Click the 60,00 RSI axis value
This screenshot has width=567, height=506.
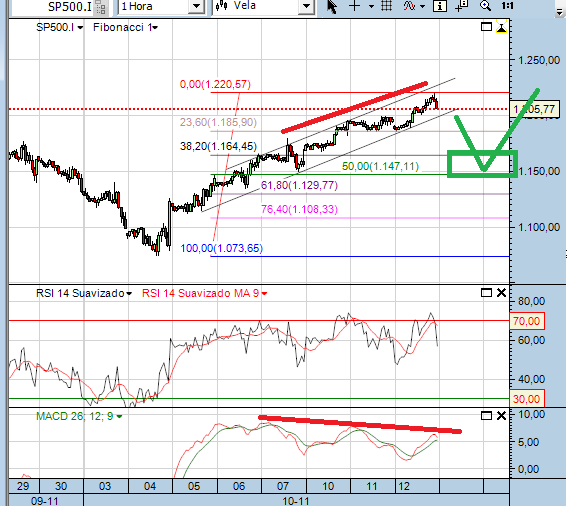(532, 340)
